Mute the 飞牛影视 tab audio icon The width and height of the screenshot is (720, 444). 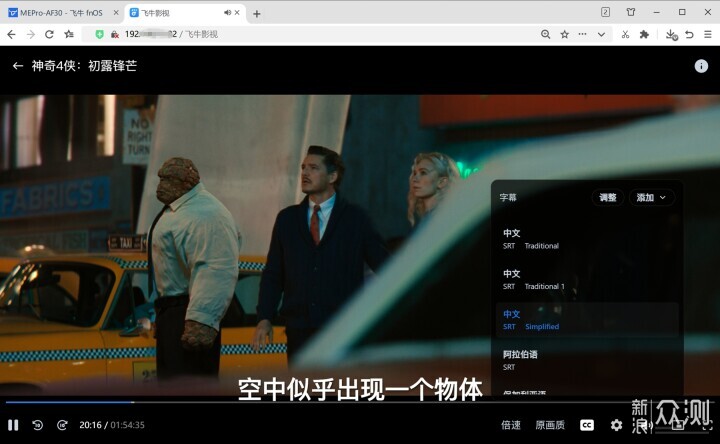point(227,13)
